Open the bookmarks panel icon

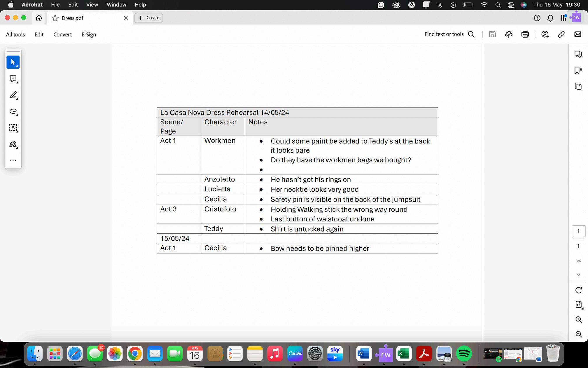578,70
